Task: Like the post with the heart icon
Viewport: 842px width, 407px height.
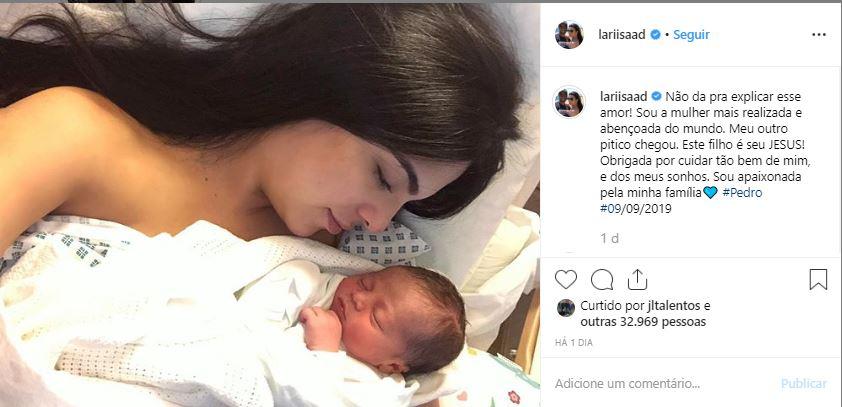Action: pos(565,280)
